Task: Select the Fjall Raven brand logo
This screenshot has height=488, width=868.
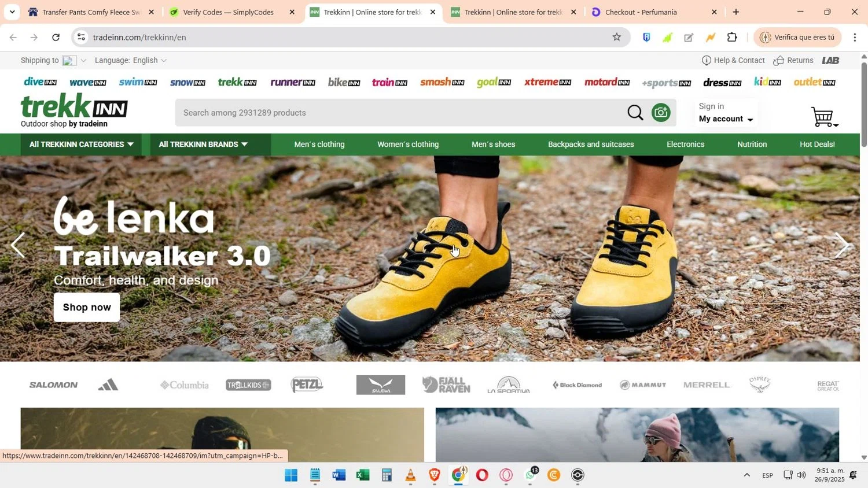Action: 446,385
